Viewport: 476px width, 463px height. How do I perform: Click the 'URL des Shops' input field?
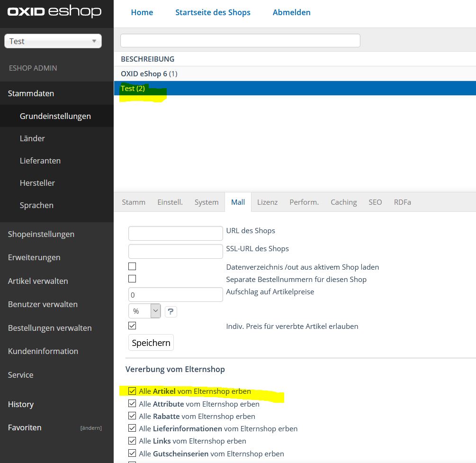pyautogui.click(x=175, y=233)
